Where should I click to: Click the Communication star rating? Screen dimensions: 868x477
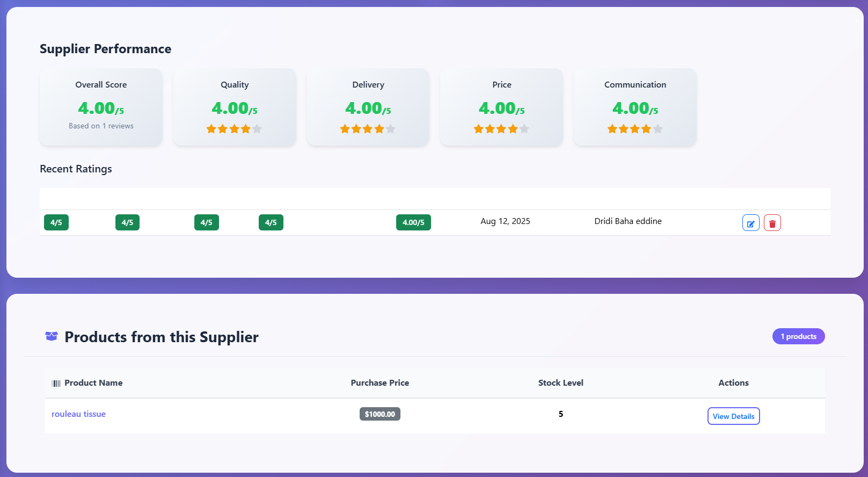click(635, 129)
